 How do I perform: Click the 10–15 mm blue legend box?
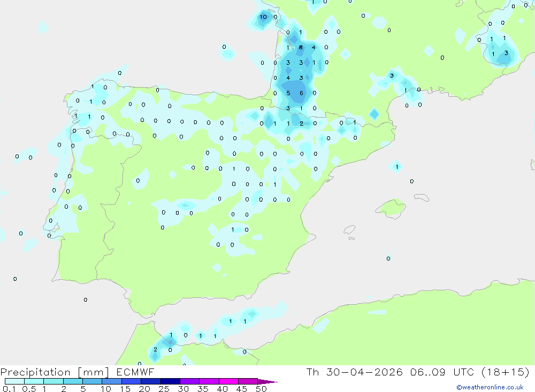pyautogui.click(x=112, y=381)
